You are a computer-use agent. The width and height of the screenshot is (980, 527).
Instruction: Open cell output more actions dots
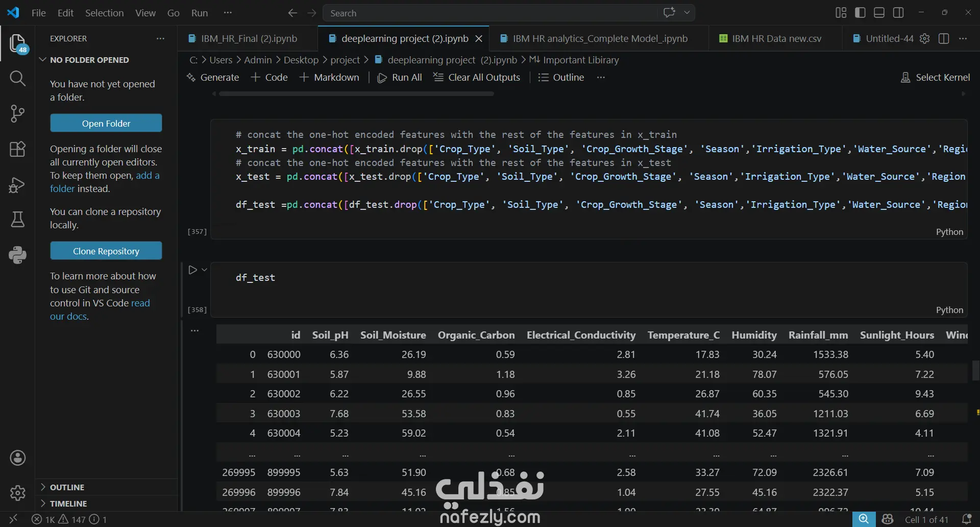pos(194,331)
